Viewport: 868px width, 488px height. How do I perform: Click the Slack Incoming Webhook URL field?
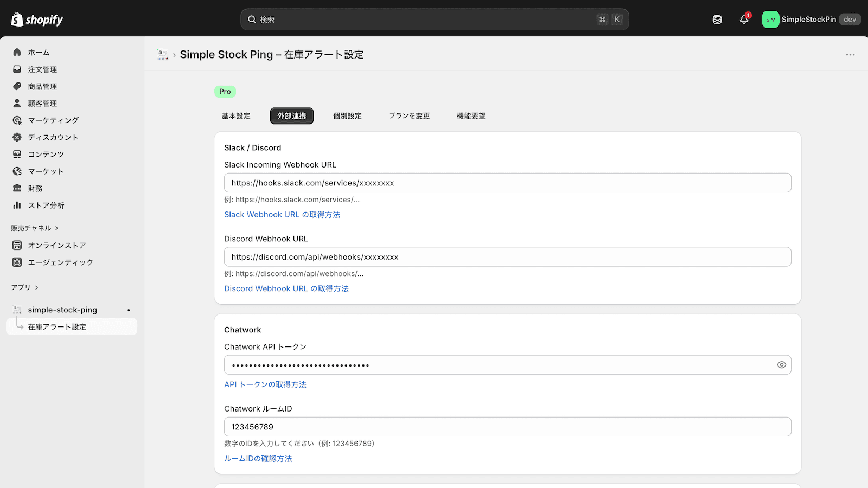click(508, 183)
